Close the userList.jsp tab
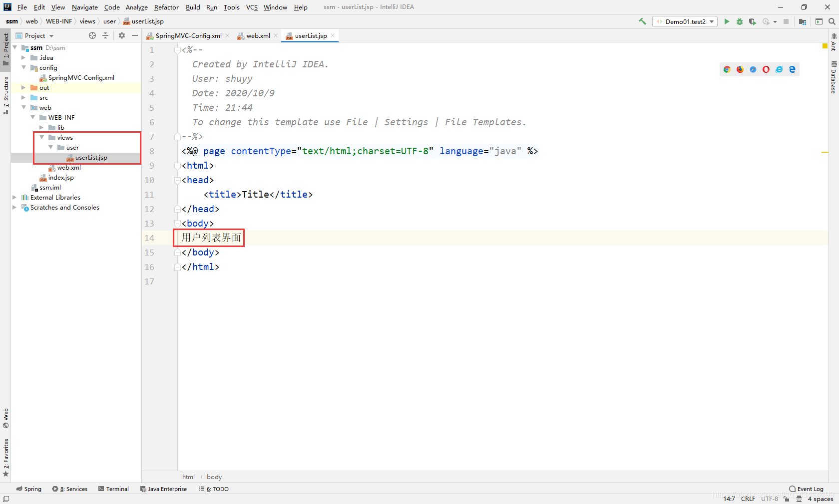839x504 pixels. click(333, 35)
